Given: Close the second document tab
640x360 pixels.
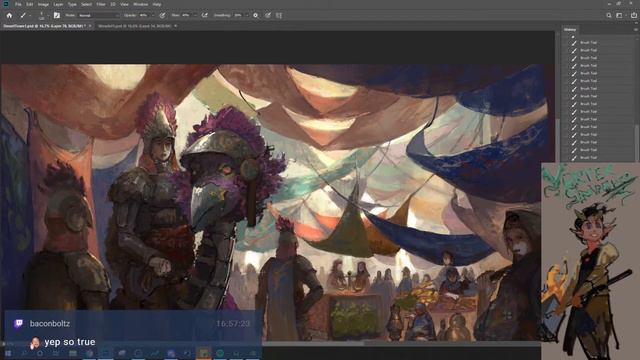Looking at the screenshot, I should tap(176, 26).
